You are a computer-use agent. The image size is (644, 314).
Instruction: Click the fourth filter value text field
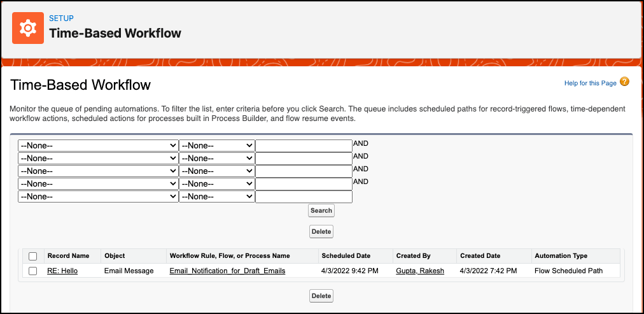tap(304, 183)
